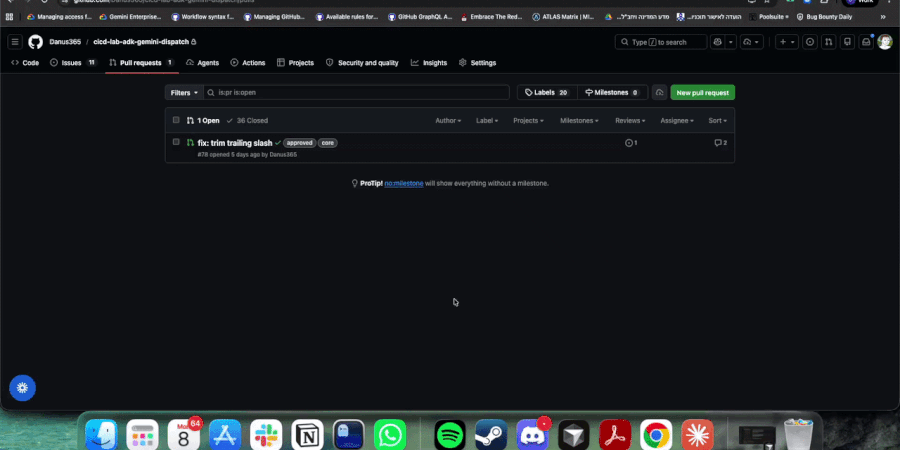This screenshot has height=450, width=900.
Task: Open the browser apps grid icon
Action: tap(9, 17)
